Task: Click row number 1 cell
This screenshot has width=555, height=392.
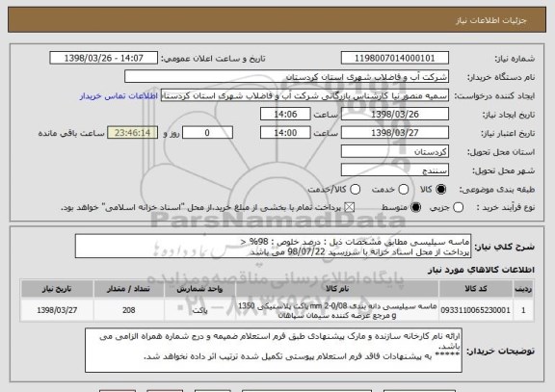Action: pos(523,310)
